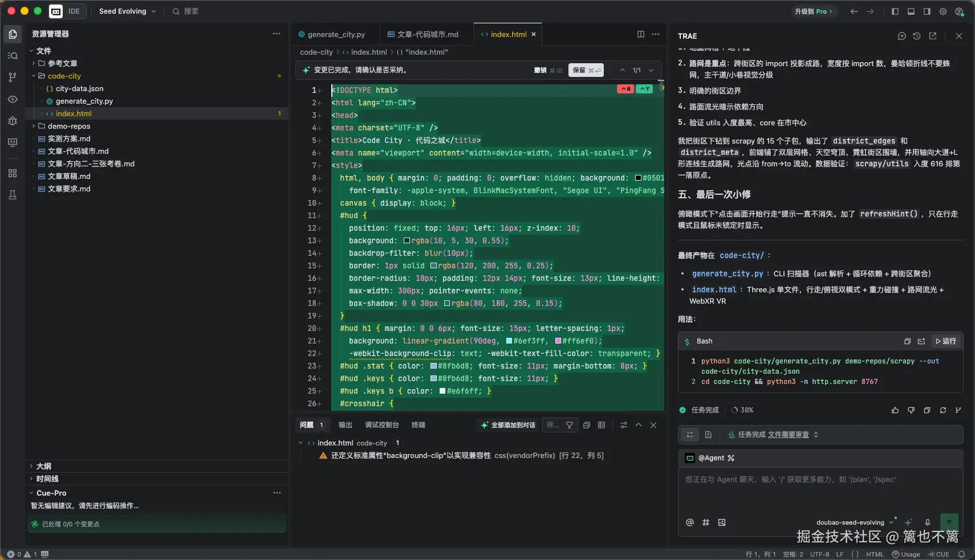Expand the demo-repos folder
The height and width of the screenshot is (560, 975).
[x=34, y=126]
